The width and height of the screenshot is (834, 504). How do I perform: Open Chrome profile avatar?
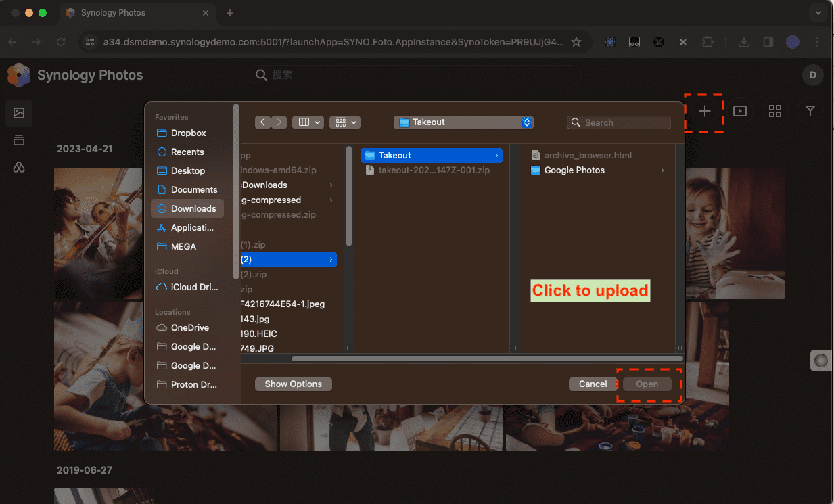pos(792,42)
